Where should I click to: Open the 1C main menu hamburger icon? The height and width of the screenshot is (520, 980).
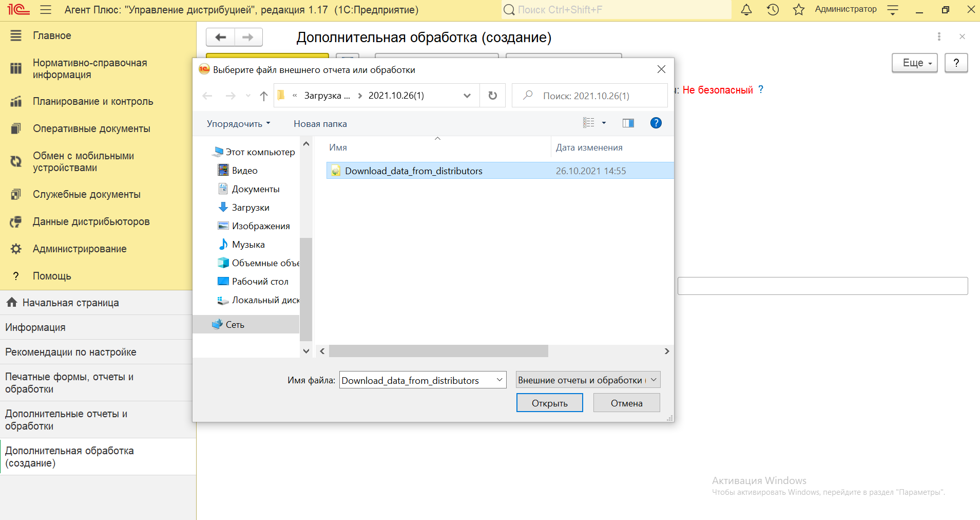tap(46, 10)
